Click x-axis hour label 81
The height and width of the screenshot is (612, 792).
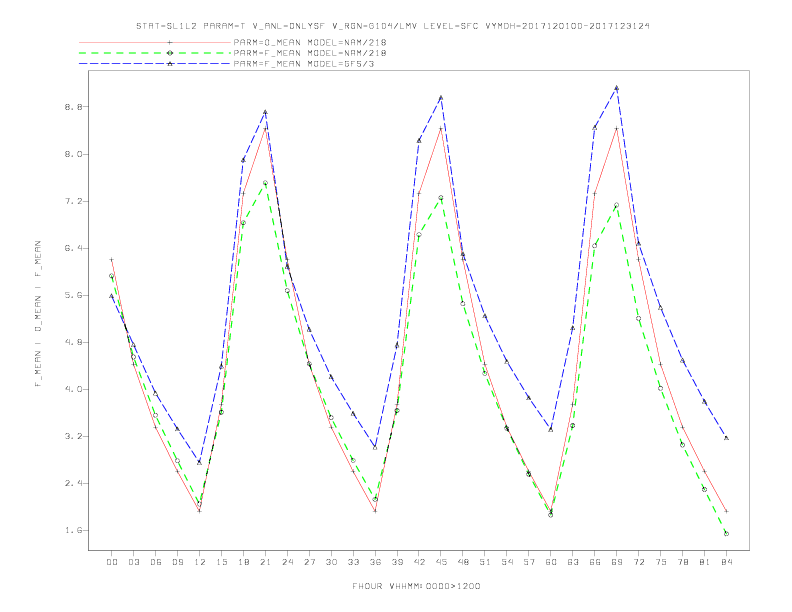[x=705, y=562]
